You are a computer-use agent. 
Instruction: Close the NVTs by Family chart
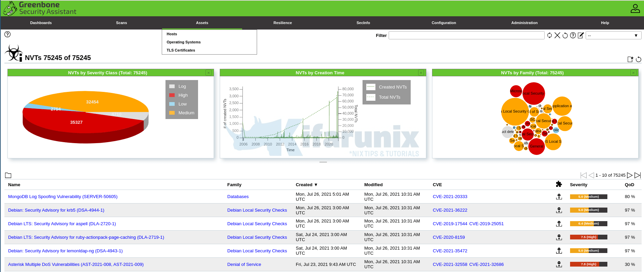click(633, 73)
